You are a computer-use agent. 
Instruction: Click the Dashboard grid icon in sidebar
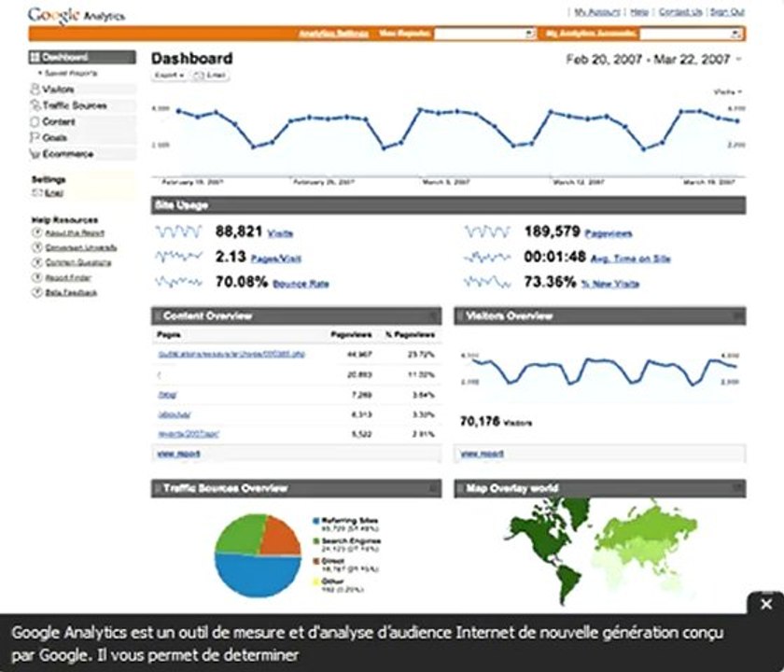point(35,57)
